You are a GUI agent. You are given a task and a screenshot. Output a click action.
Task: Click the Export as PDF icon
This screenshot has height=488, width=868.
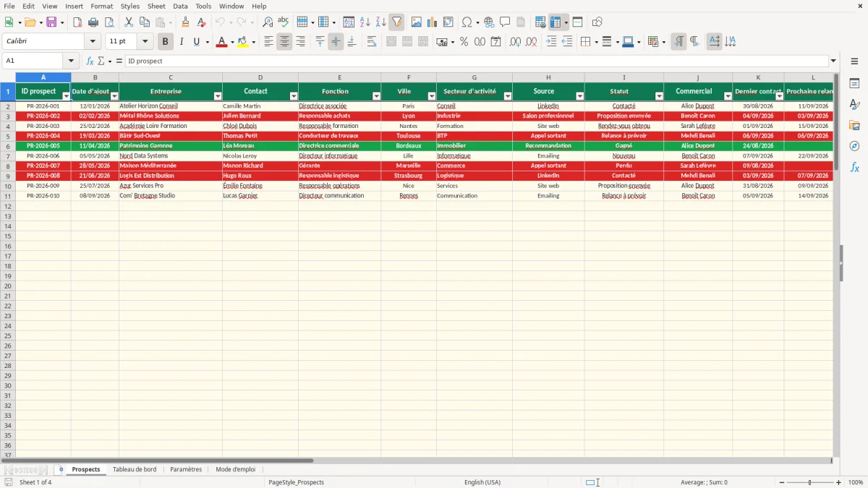point(79,22)
